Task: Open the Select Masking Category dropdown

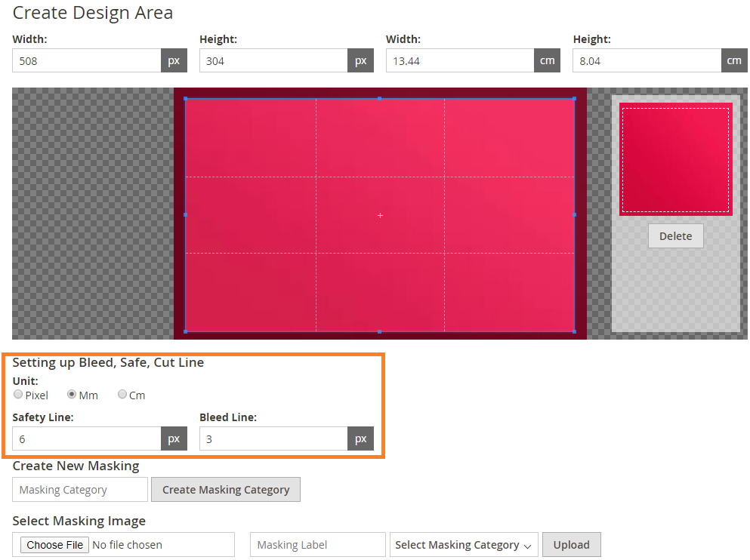Action: click(463, 544)
